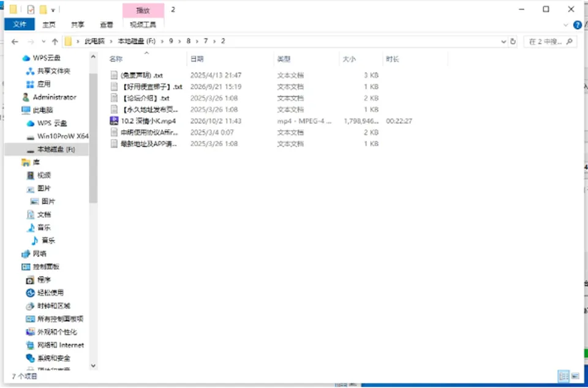
Task: Select the 视频工具 tab
Action: tap(143, 24)
